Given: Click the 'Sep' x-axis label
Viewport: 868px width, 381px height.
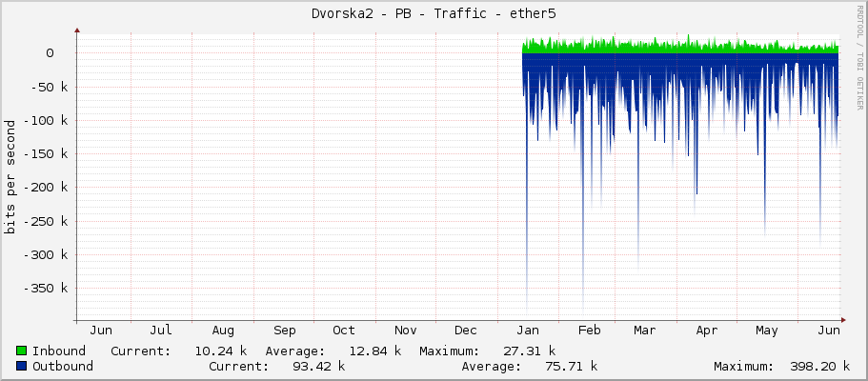Looking at the screenshot, I should click(285, 331).
